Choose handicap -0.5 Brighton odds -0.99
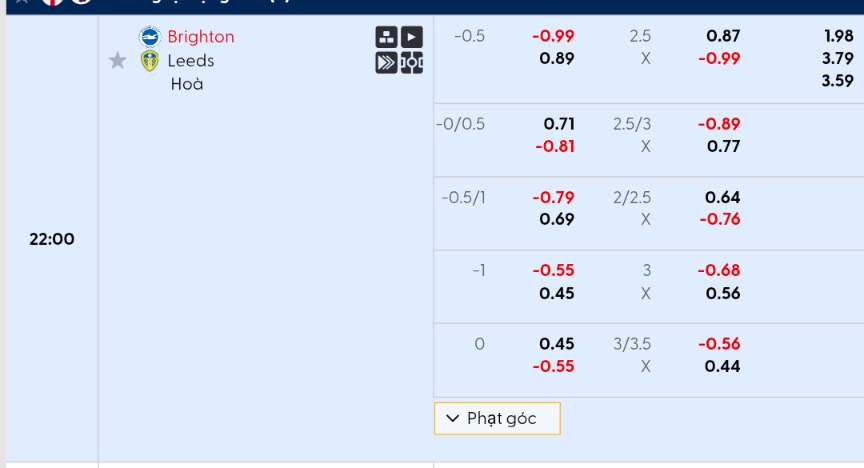This screenshot has width=864, height=468. tap(554, 36)
